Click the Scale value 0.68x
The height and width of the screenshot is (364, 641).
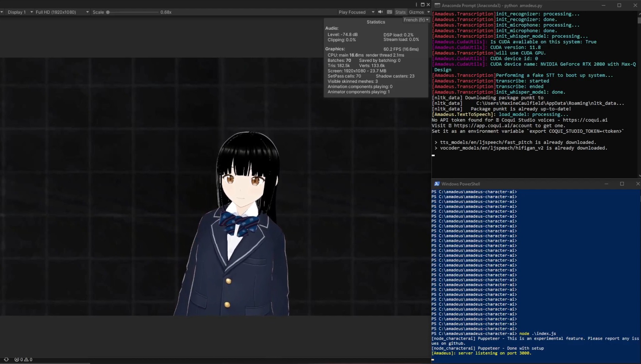(166, 12)
